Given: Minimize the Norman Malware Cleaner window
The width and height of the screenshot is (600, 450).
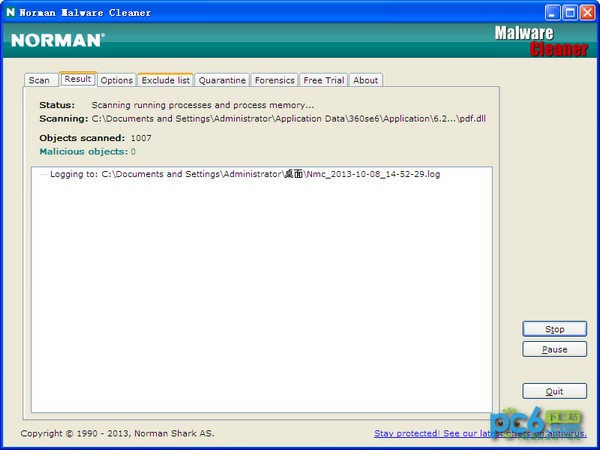Looking at the screenshot, I should click(x=552, y=13).
